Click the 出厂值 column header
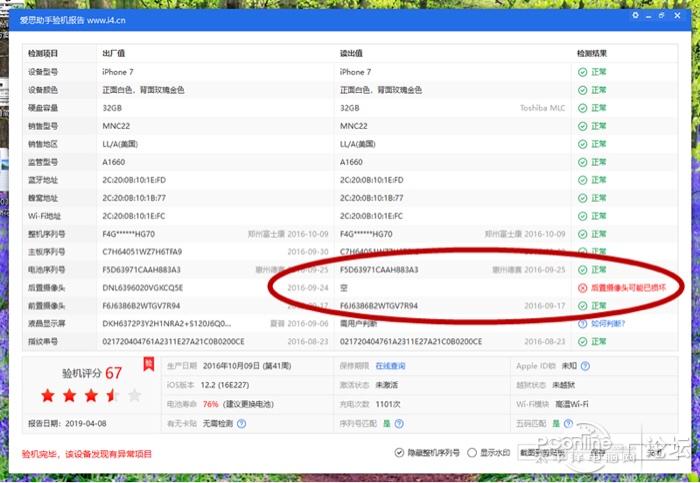700x483 pixels. click(114, 54)
